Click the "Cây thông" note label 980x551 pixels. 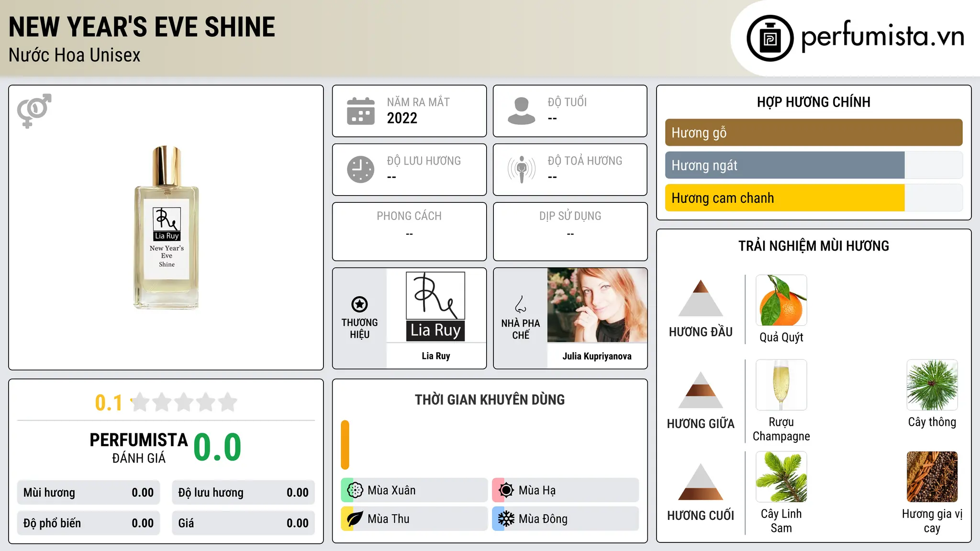[932, 422]
